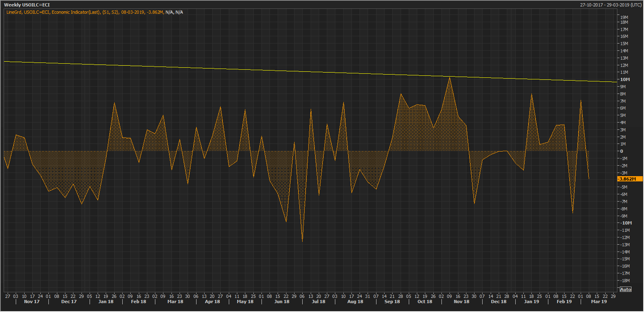Click the Jul 18 month label
Screen dimensions: 644x312
[318, 302]
